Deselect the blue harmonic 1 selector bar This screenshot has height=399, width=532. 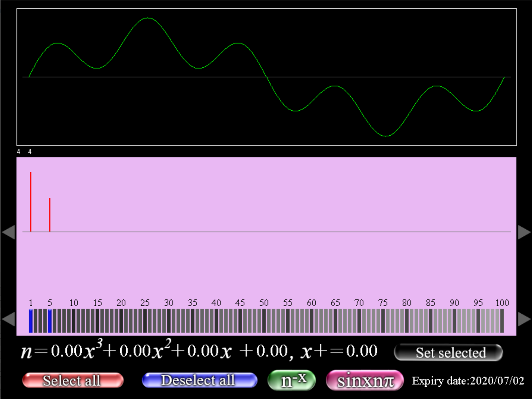31,321
